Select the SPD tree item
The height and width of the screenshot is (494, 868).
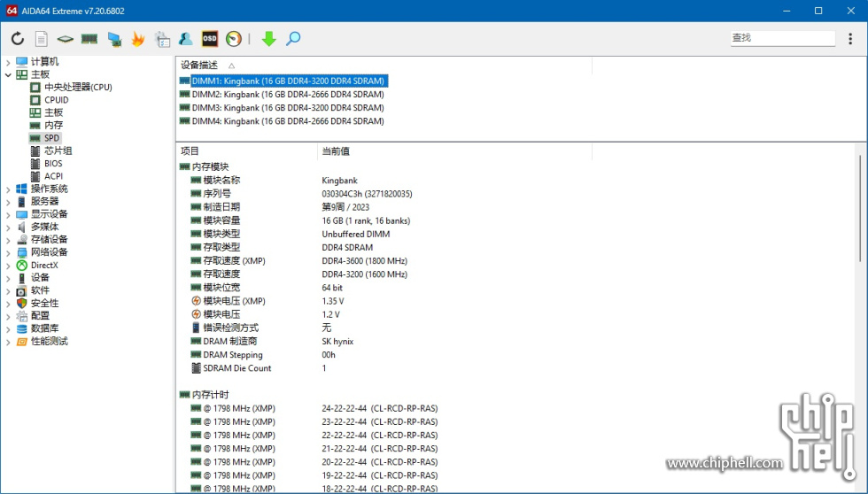(52, 138)
